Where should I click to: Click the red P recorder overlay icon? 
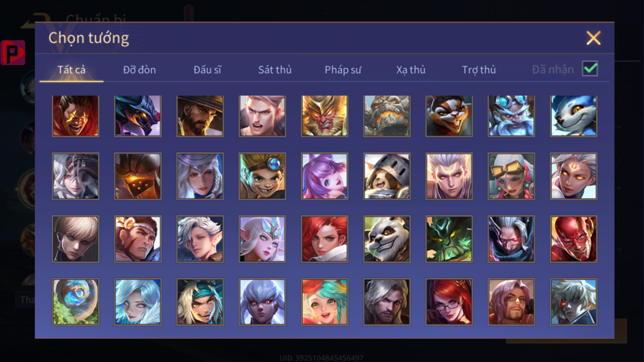point(13,52)
